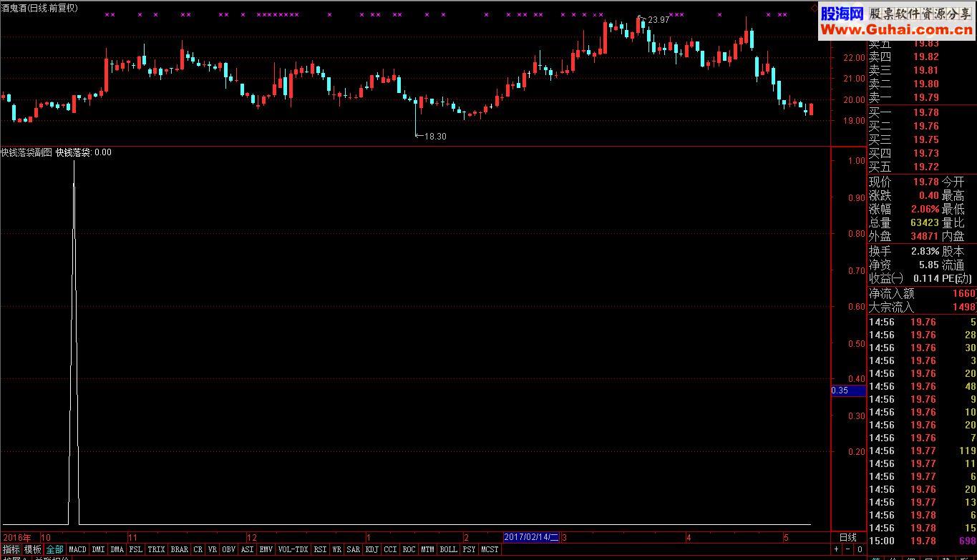Screen dimensions: 977x560
Task: Click the 卖一 ask price 19.79
Action: (x=925, y=97)
